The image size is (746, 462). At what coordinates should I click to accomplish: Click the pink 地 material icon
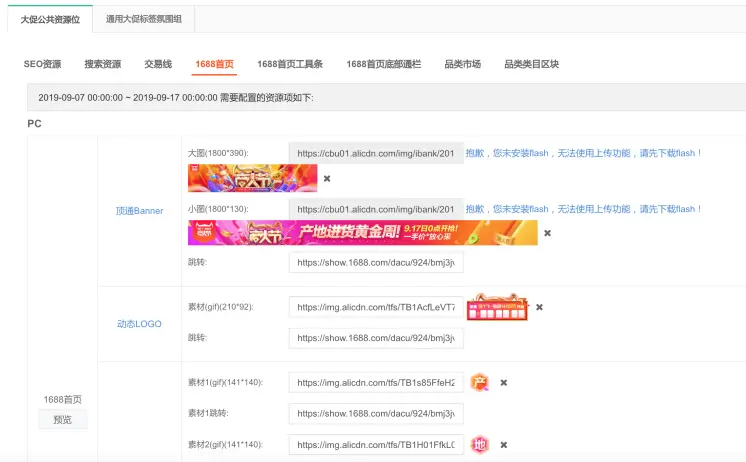click(x=480, y=445)
